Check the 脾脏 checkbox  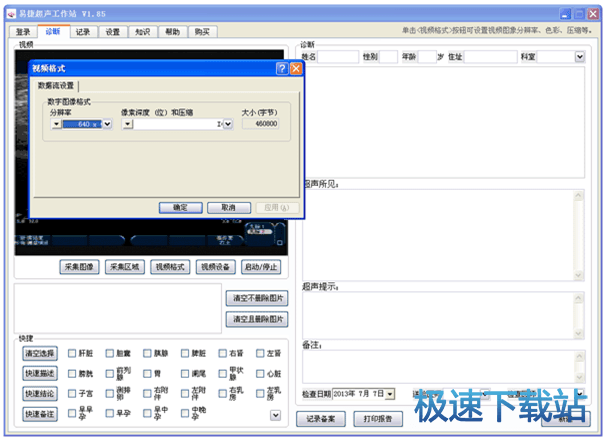pos(185,353)
